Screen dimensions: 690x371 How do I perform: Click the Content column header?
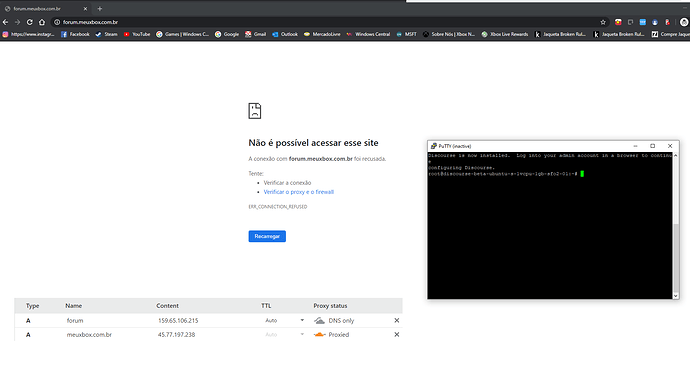(167, 305)
